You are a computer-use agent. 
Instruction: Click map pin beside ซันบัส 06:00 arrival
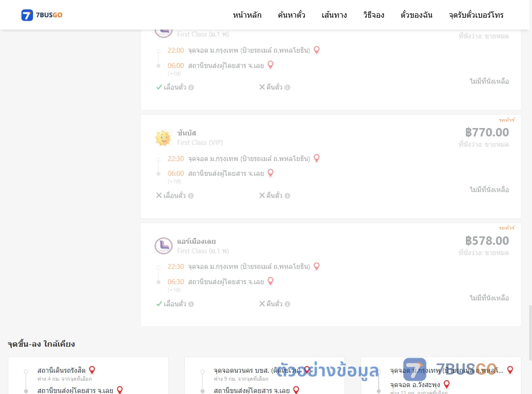click(270, 173)
